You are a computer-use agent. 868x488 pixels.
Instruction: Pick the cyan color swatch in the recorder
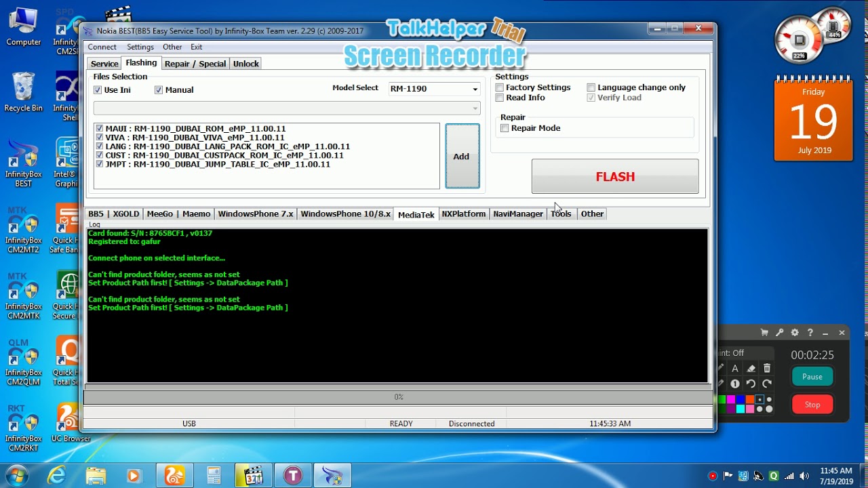point(741,409)
